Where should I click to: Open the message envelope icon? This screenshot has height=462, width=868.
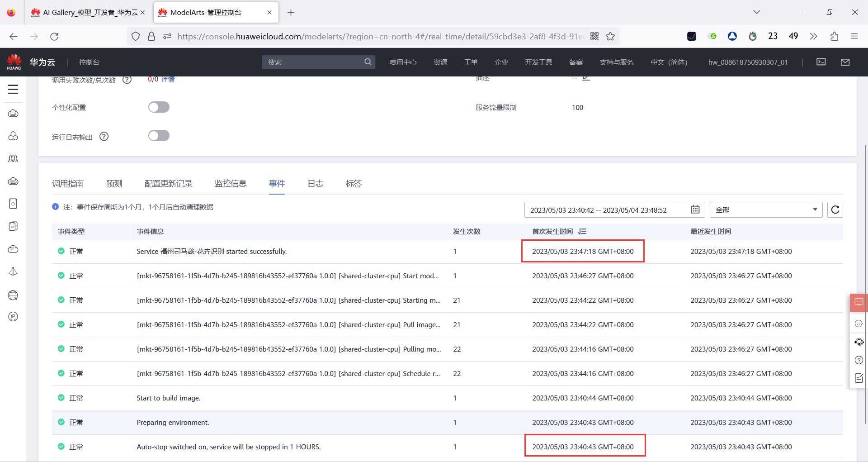click(x=845, y=62)
